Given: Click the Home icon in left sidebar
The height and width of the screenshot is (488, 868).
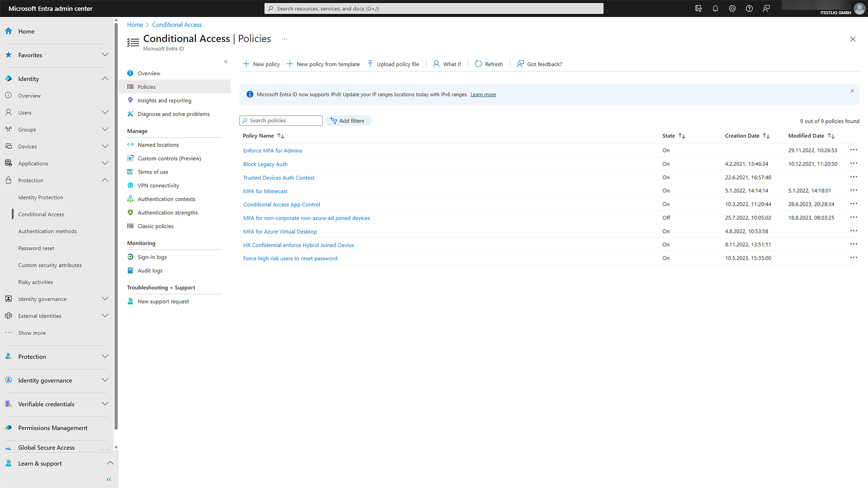Looking at the screenshot, I should 8,31.
